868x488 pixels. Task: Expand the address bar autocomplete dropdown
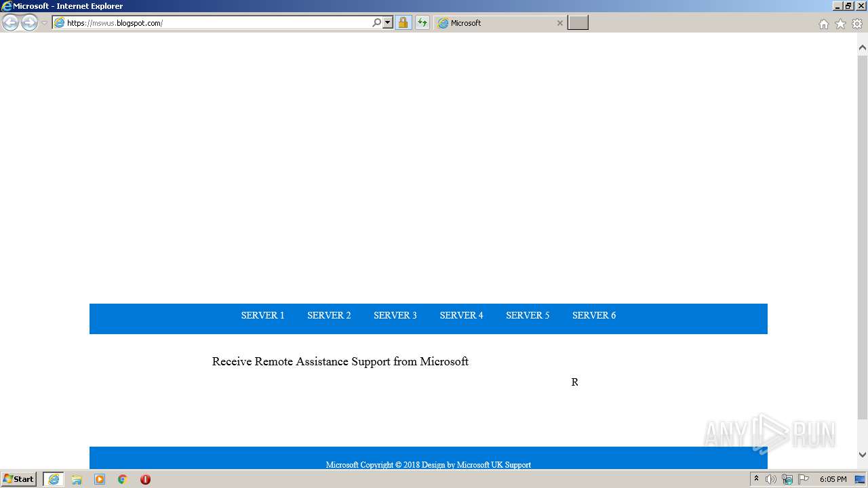coord(388,23)
